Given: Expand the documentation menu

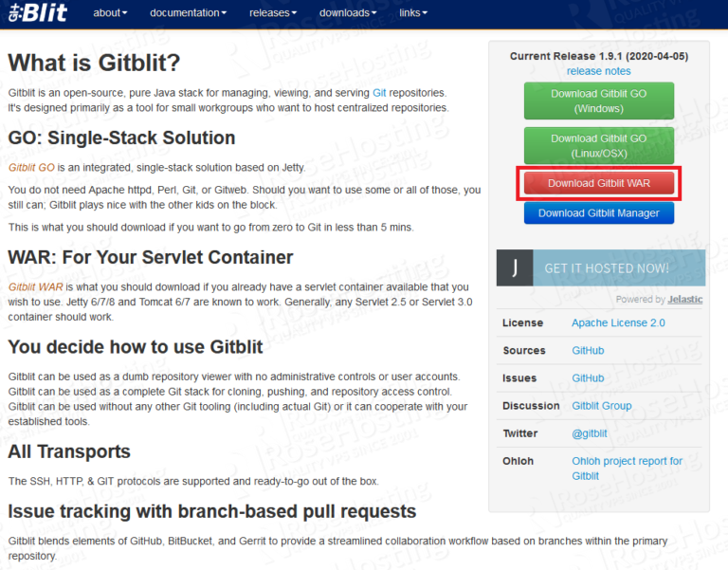Looking at the screenshot, I should point(188,13).
